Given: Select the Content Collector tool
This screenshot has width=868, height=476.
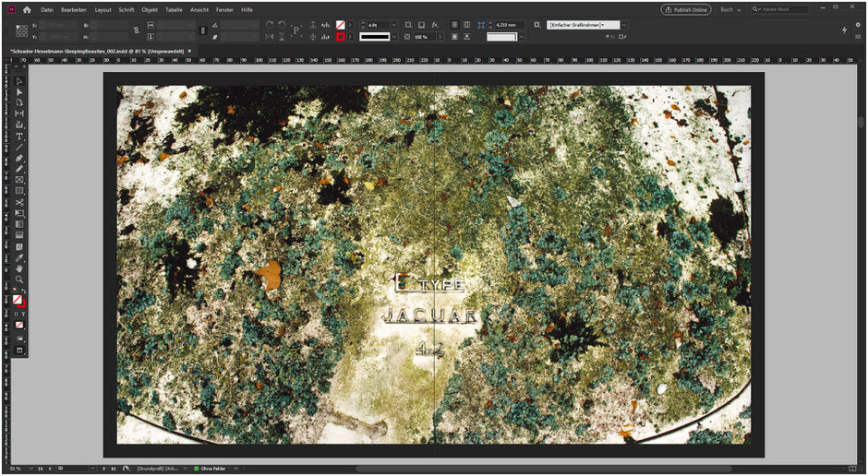Looking at the screenshot, I should 19,125.
